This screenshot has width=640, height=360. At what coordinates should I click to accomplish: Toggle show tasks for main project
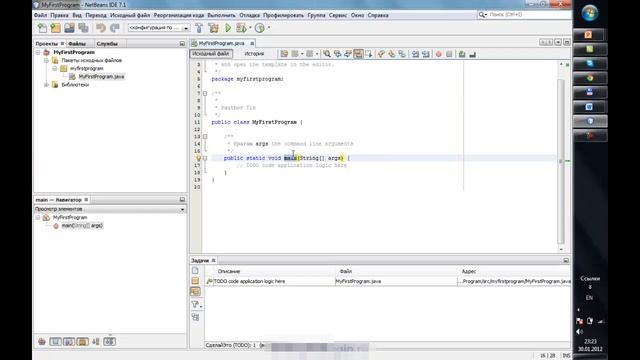(196, 281)
